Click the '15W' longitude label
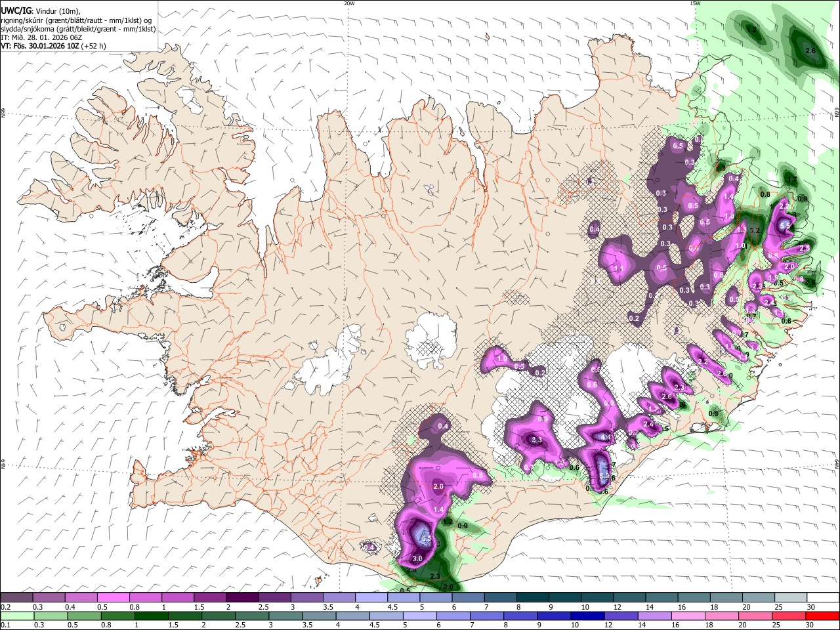 [x=695, y=3]
